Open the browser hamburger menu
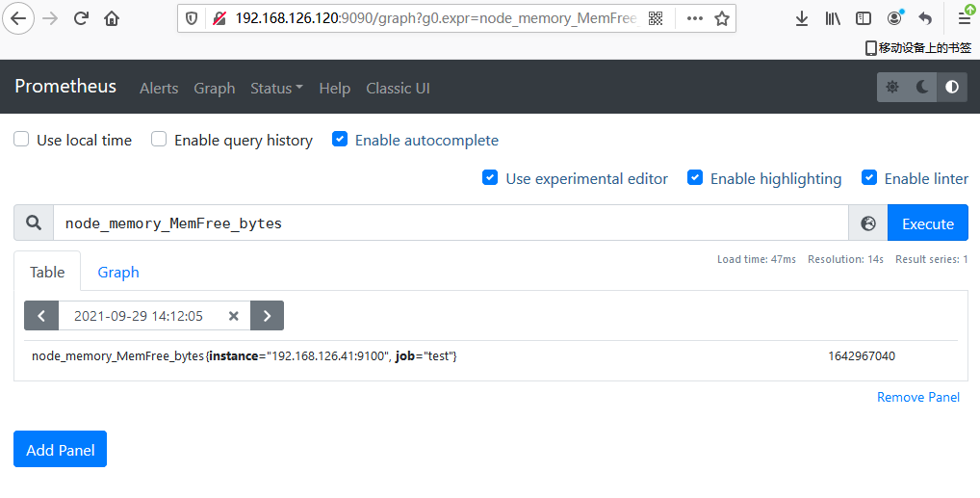Screen dimensions: 980x498 click(965, 17)
